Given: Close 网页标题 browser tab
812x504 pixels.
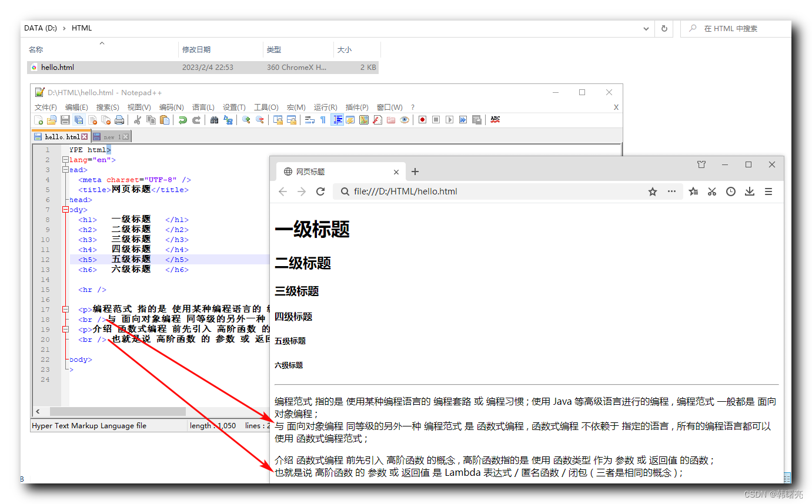Looking at the screenshot, I should 396,172.
